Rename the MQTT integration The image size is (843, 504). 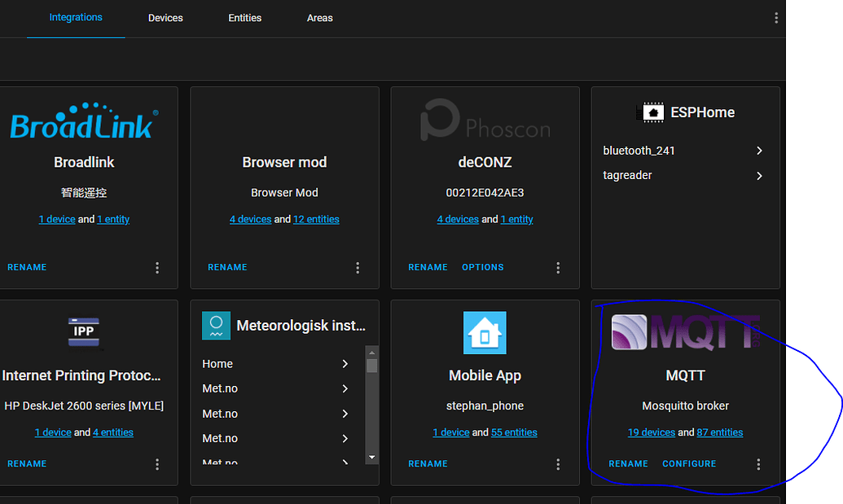(x=629, y=464)
